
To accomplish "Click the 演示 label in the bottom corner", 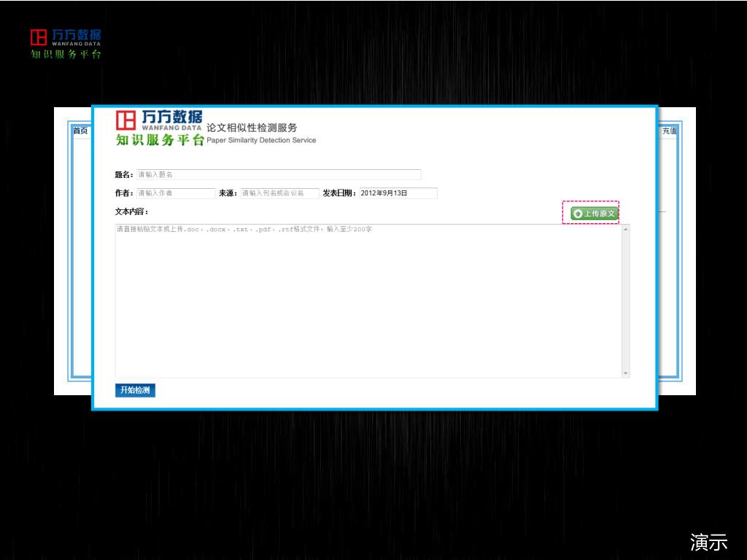I will click(708, 542).
